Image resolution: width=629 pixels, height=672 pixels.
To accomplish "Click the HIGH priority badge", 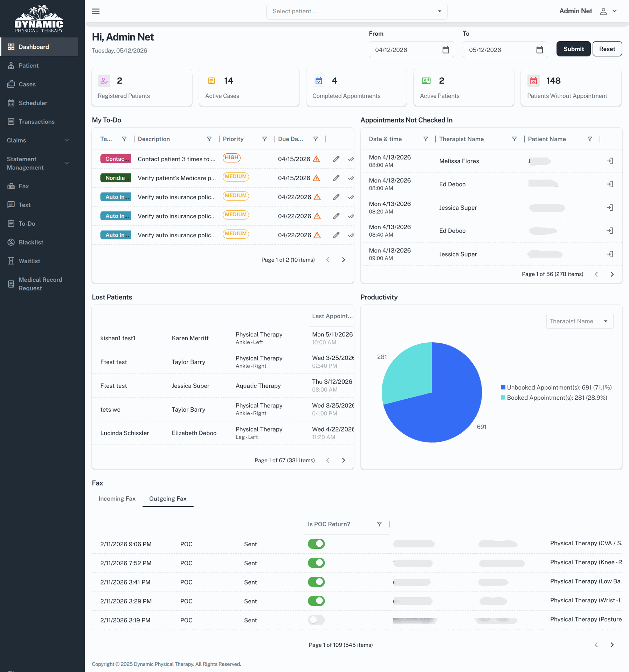I will (231, 158).
